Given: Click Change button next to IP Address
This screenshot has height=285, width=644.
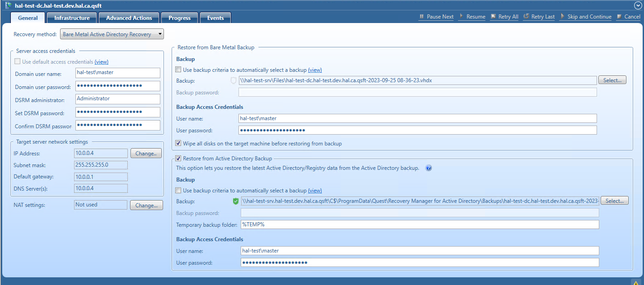Looking at the screenshot, I should click(146, 153).
